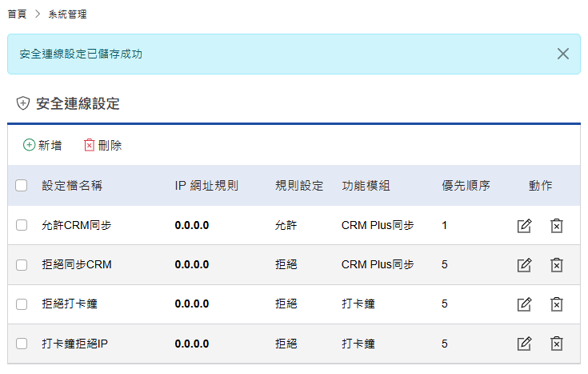Toggle the select-all header checkbox
The height and width of the screenshot is (374, 588).
(x=22, y=186)
